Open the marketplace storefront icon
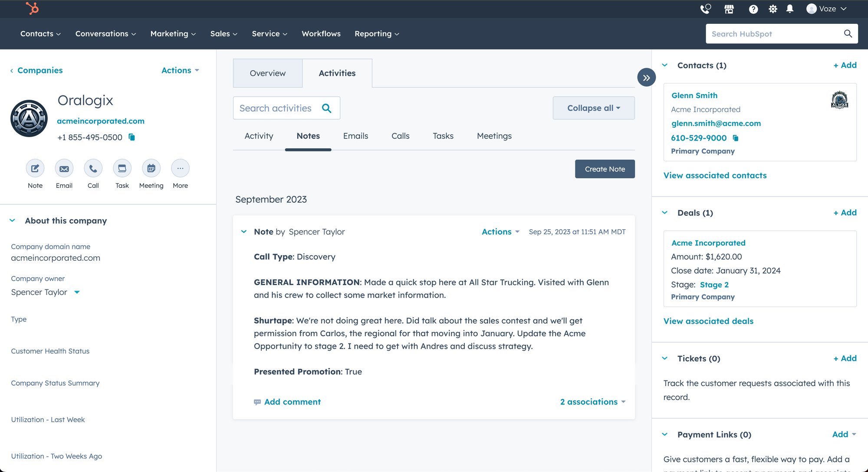Viewport: 868px width, 472px height. tap(729, 9)
